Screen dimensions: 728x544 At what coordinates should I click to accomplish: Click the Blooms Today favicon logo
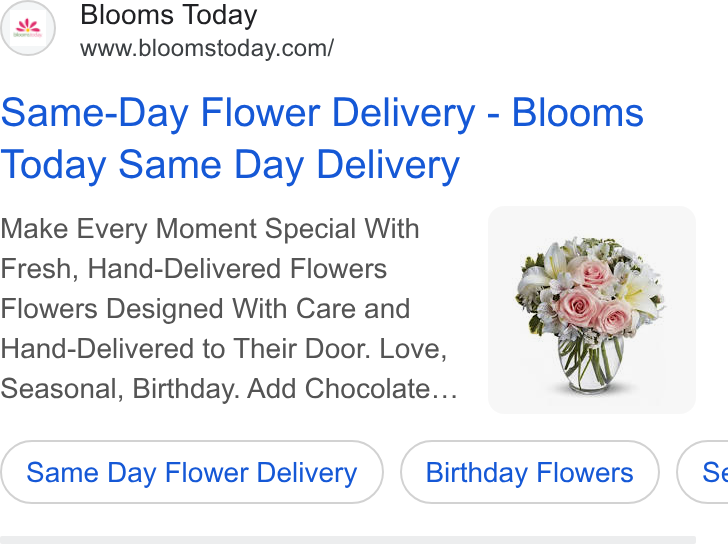click(x=28, y=28)
